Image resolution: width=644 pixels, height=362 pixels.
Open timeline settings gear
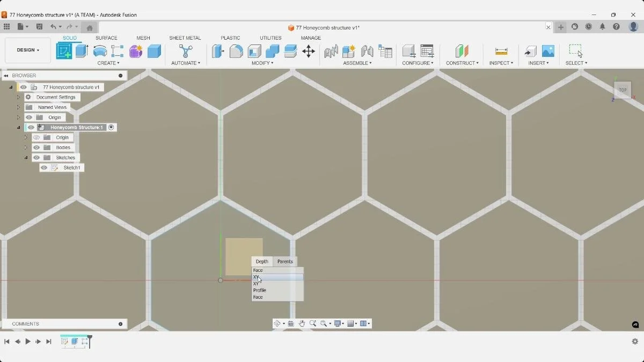635,342
